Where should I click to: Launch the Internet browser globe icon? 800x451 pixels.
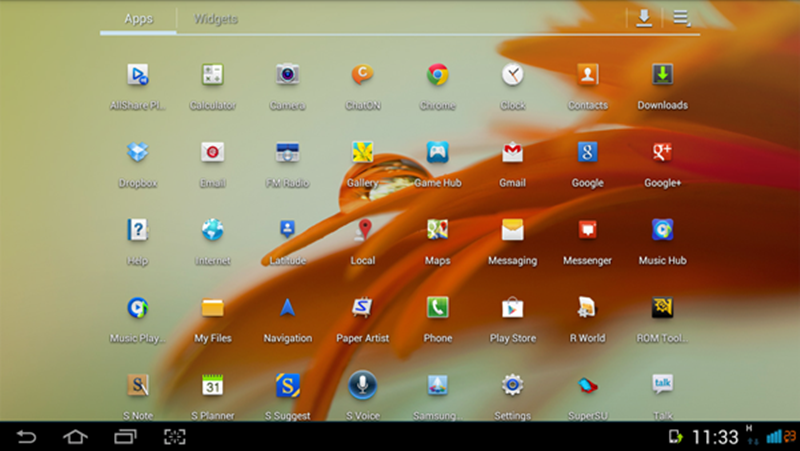click(213, 230)
